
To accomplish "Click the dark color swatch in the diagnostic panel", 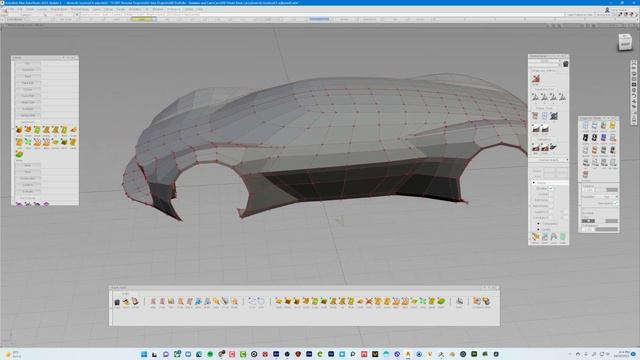I will (x=588, y=221).
